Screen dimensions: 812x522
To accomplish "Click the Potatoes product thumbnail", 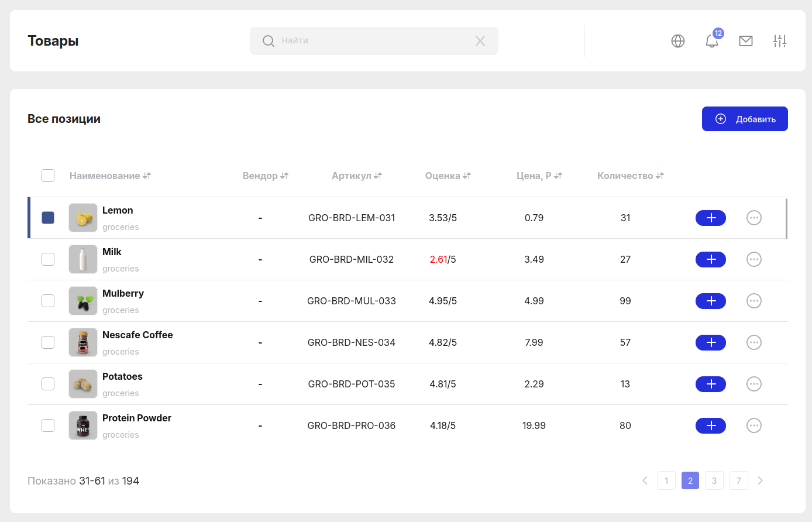I will pos(83,384).
